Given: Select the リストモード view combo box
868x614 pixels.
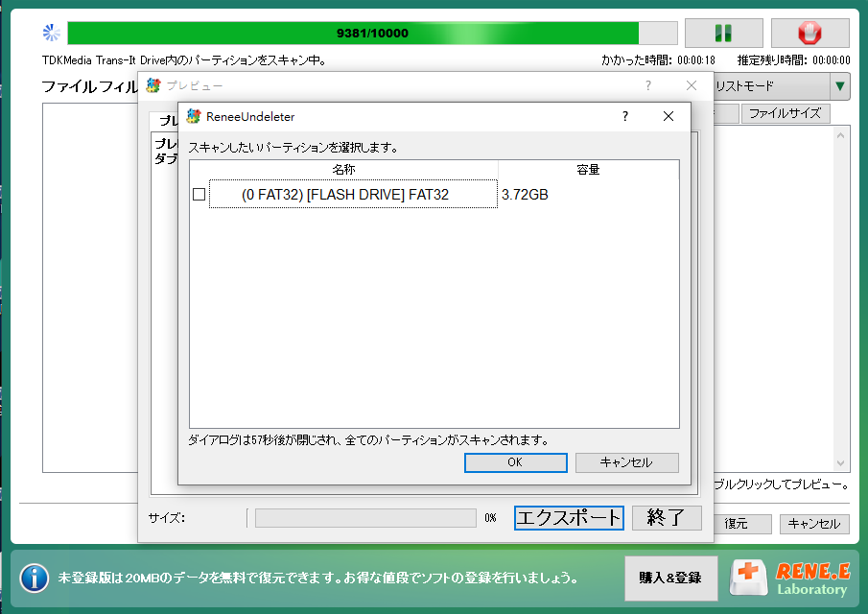Looking at the screenshot, I should tap(782, 86).
